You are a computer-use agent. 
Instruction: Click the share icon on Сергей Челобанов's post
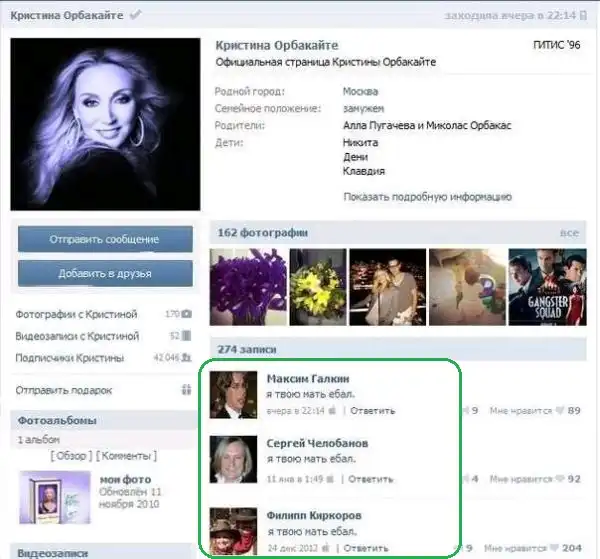pyautogui.click(x=464, y=479)
